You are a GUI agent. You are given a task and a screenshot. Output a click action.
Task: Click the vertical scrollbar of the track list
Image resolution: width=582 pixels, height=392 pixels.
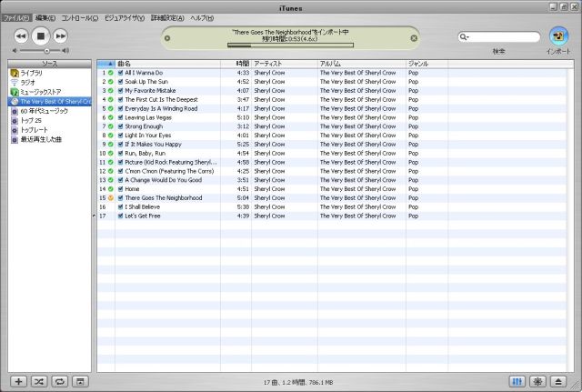pyautogui.click(x=570, y=219)
